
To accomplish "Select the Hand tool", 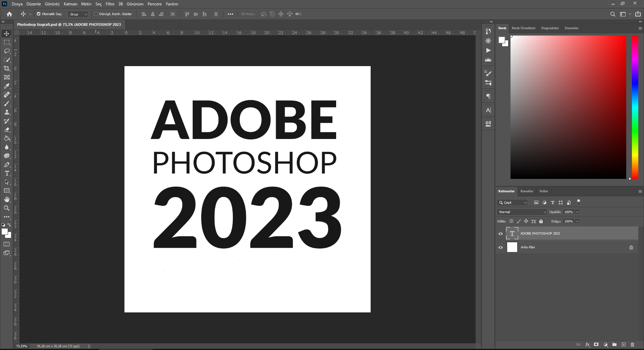I will pos(7,199).
